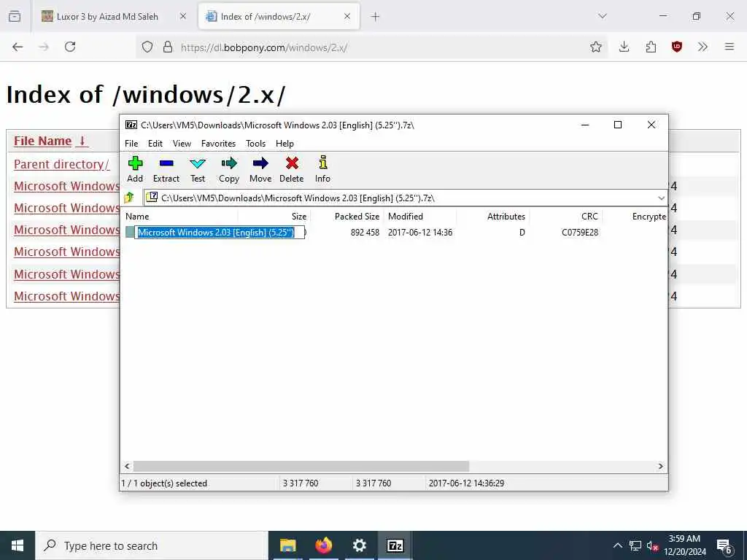Screen dimensions: 747x560
Task: View site security padlock info
Action: pos(168,47)
